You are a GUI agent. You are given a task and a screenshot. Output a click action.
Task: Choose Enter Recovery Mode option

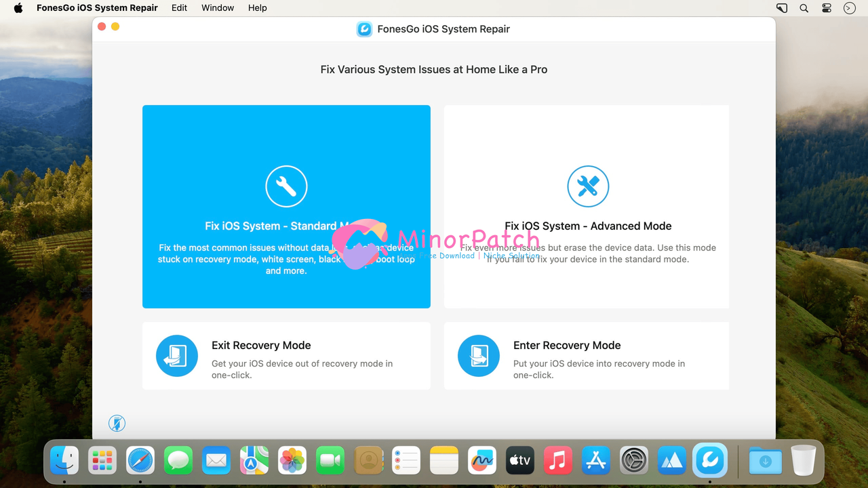(587, 356)
